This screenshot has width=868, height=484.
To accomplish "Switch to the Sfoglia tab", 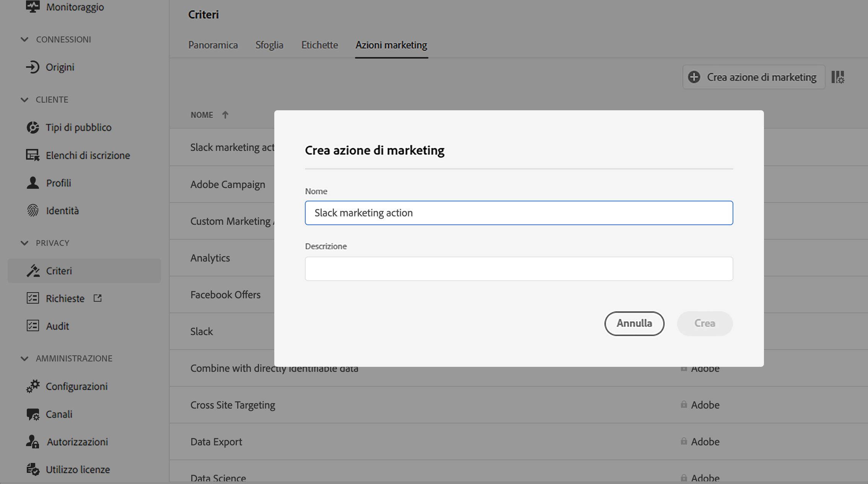I will [x=269, y=45].
